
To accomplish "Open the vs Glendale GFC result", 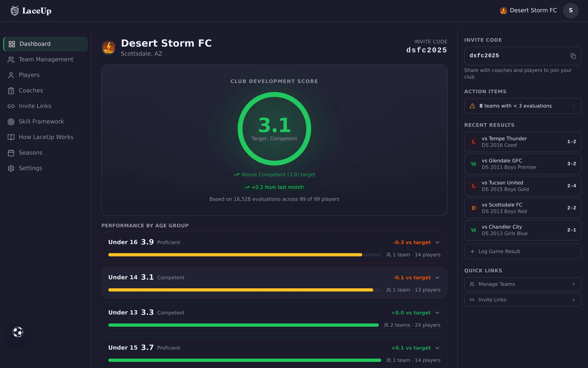I will (523, 164).
